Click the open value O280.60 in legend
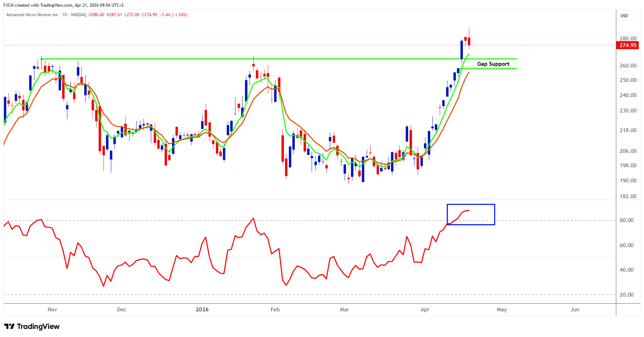 click(97, 15)
